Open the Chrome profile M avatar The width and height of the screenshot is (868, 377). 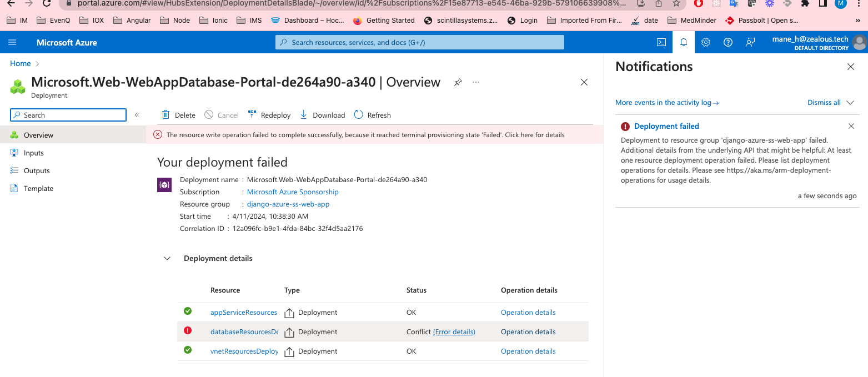click(841, 3)
